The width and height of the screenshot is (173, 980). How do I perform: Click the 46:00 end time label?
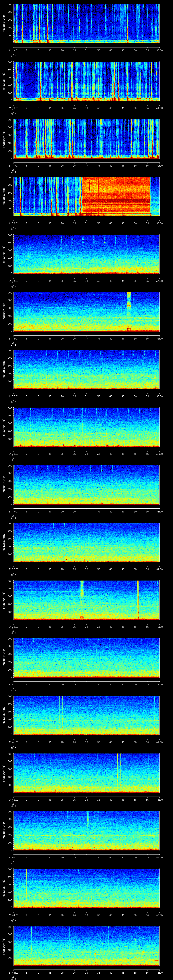tap(159, 972)
